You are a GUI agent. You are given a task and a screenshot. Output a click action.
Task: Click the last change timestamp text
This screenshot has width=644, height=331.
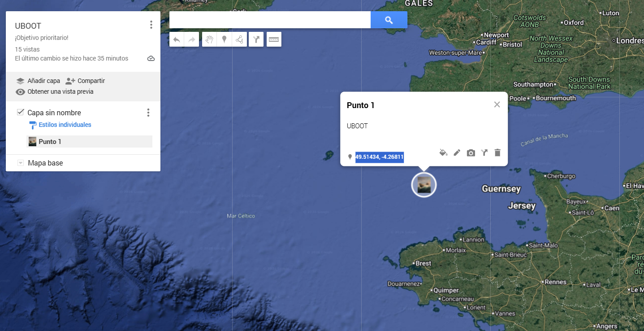[72, 58]
